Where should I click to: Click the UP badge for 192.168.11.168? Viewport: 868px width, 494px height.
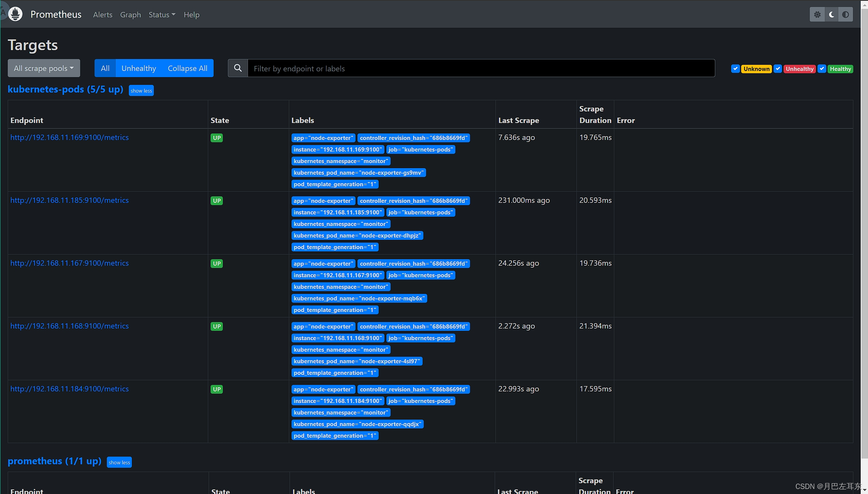click(x=217, y=326)
